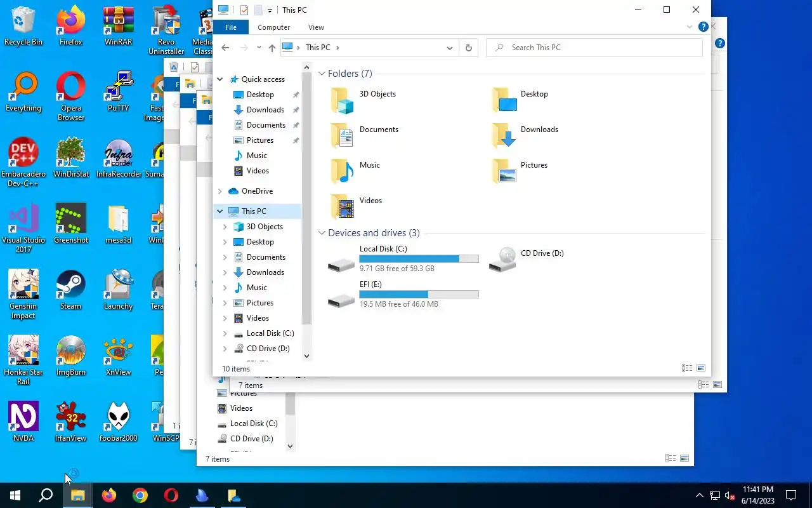Select Desktop under Quick access
812x508 pixels.
pos(260,95)
